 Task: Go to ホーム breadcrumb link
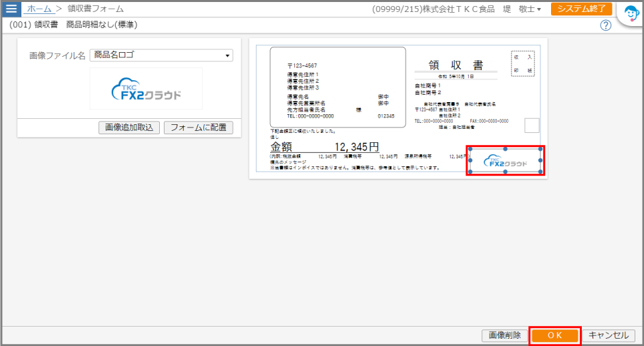coord(39,9)
